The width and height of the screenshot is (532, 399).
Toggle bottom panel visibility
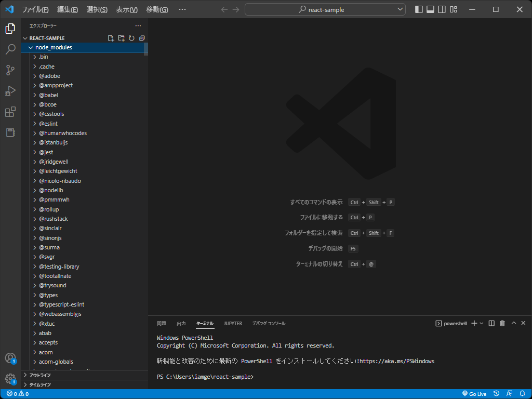[x=430, y=9]
